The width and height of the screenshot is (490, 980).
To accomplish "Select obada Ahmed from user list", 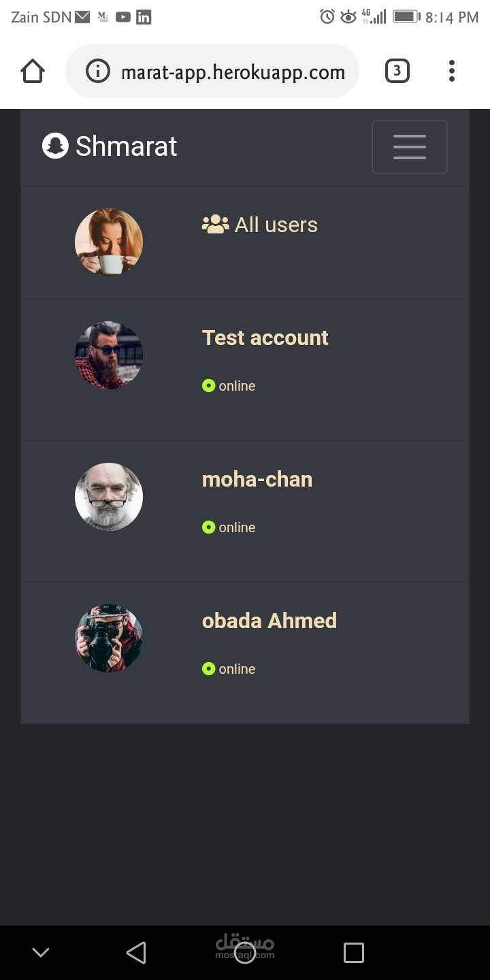I will pos(269,621).
